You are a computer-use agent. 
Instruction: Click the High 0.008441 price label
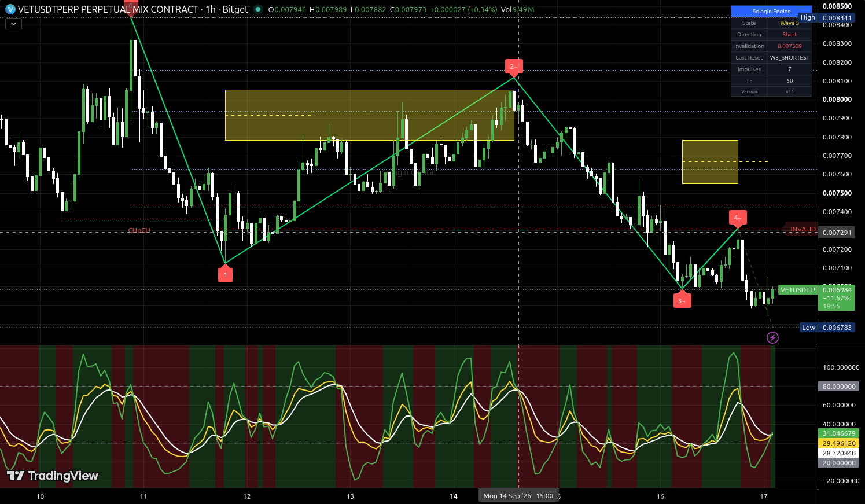pos(827,18)
